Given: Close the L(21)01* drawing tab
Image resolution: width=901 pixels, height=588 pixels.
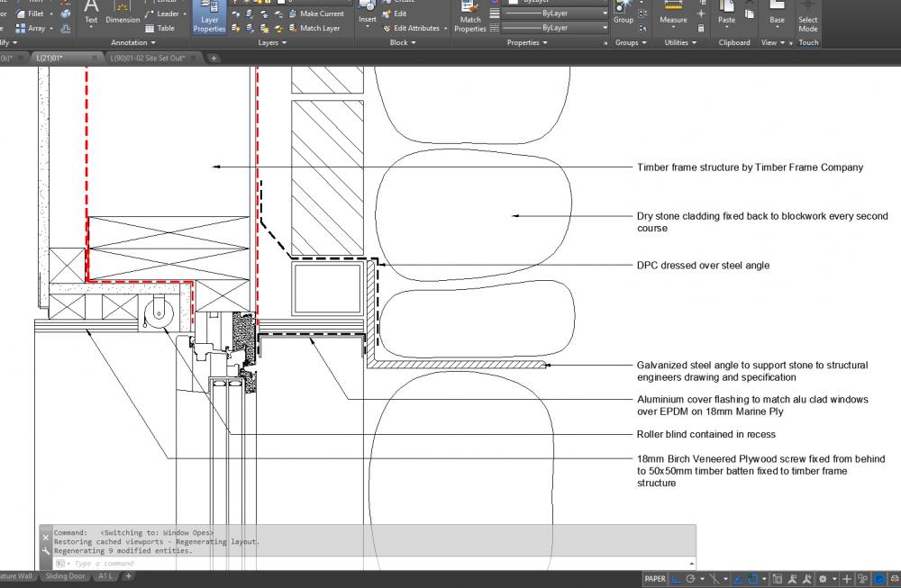Looking at the screenshot, I should pos(95,58).
